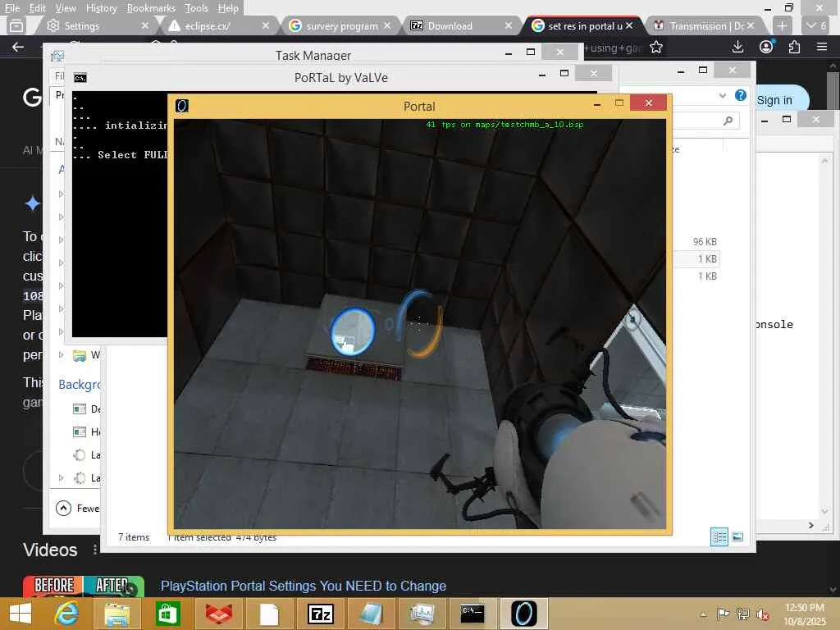Go back with browser back arrow
The width and height of the screenshot is (840, 630).
click(x=18, y=47)
